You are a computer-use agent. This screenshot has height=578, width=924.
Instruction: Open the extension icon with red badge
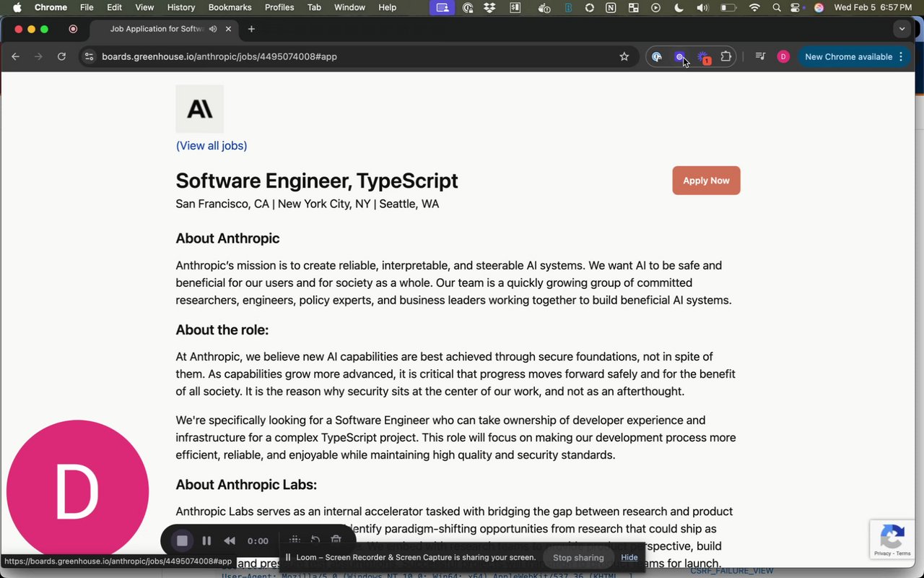[703, 57]
